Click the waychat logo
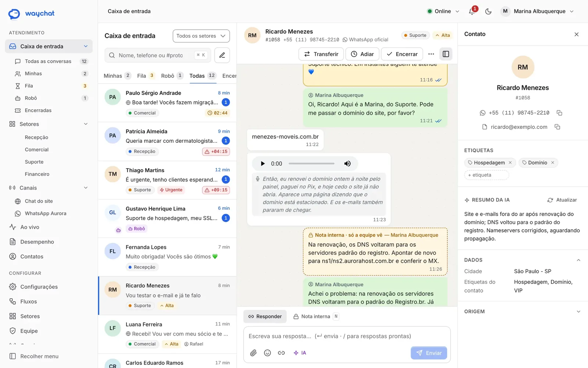Image resolution: width=588 pixels, height=368 pixels. pyautogui.click(x=31, y=14)
